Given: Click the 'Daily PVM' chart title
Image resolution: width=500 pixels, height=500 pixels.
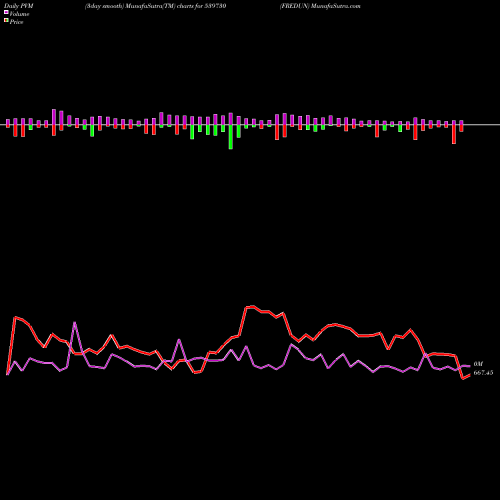Looking at the screenshot, I should 19,6.
